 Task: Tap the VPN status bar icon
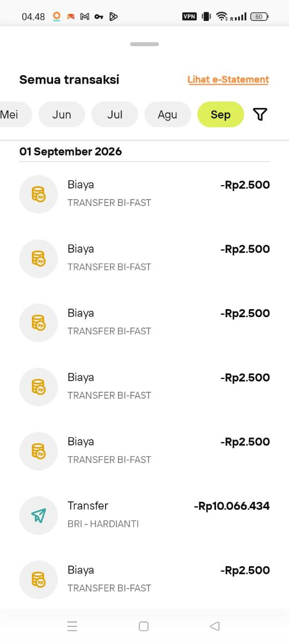click(189, 17)
